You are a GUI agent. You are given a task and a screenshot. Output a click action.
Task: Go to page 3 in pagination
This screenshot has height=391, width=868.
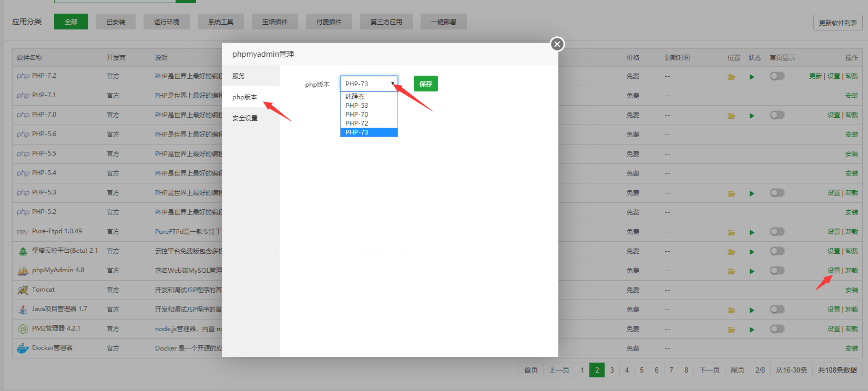point(612,370)
